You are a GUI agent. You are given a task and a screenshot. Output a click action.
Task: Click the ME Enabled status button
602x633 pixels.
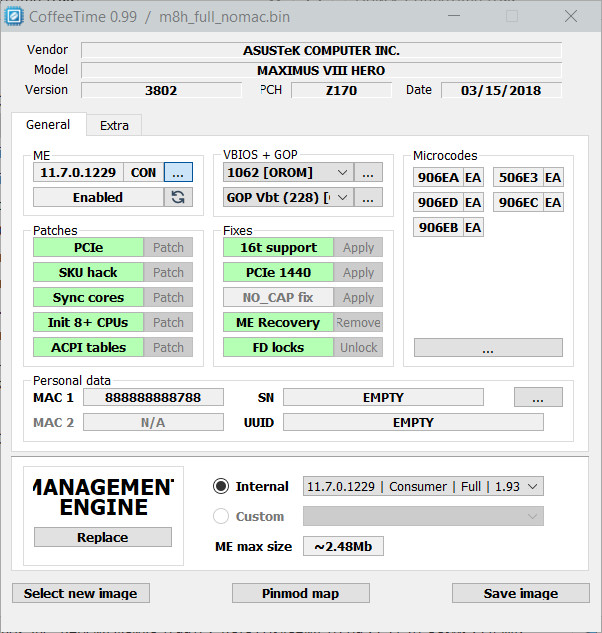pyautogui.click(x=98, y=197)
